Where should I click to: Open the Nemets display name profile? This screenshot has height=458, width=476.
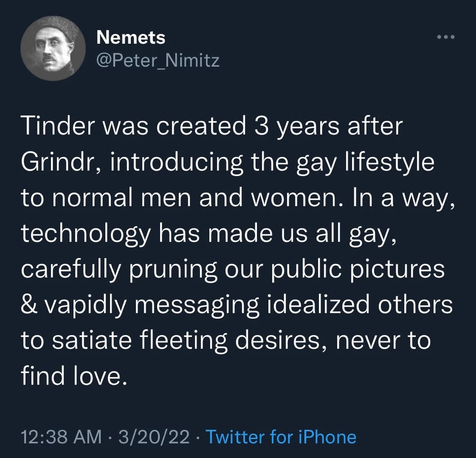[131, 38]
